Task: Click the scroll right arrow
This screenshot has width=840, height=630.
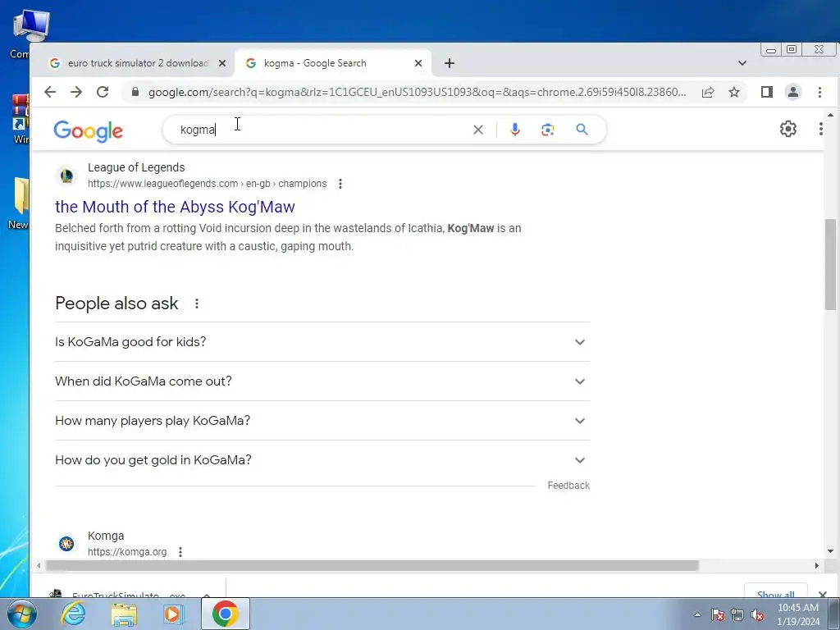Action: (x=816, y=566)
